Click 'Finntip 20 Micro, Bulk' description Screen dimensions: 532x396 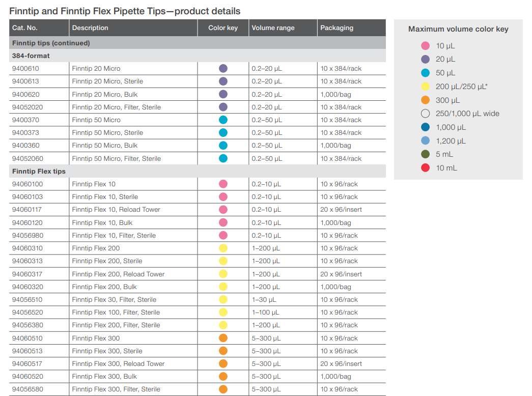coord(104,94)
